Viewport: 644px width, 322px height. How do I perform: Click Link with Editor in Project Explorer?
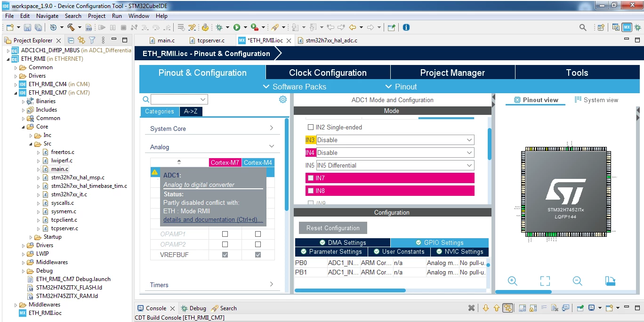(81, 40)
